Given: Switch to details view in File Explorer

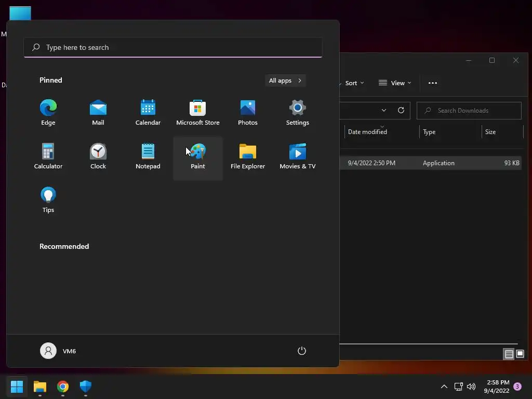Looking at the screenshot, I should coord(509,354).
